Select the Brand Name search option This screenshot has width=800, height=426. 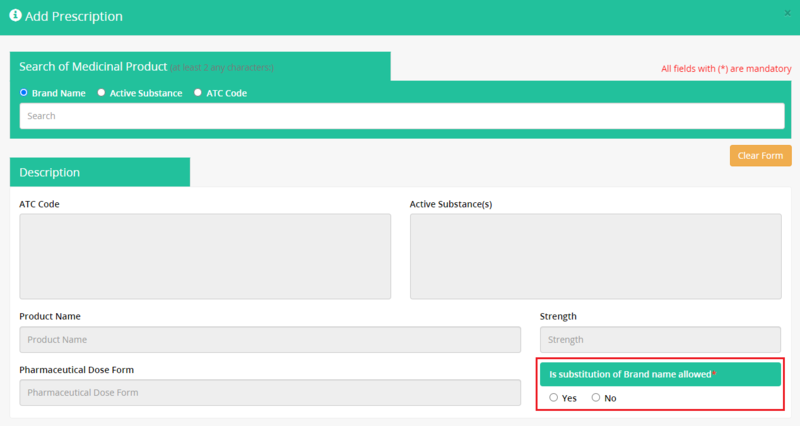tap(25, 93)
